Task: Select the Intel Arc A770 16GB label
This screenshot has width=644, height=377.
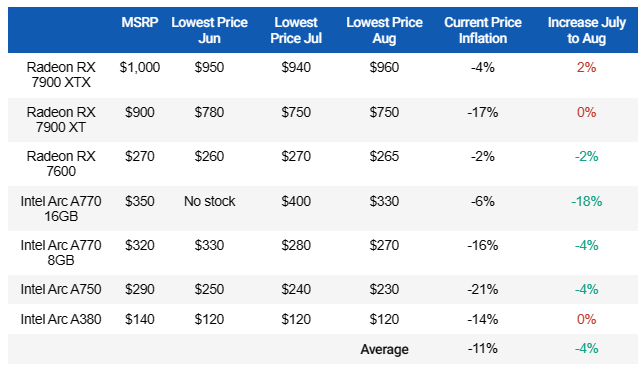Action: click(61, 209)
